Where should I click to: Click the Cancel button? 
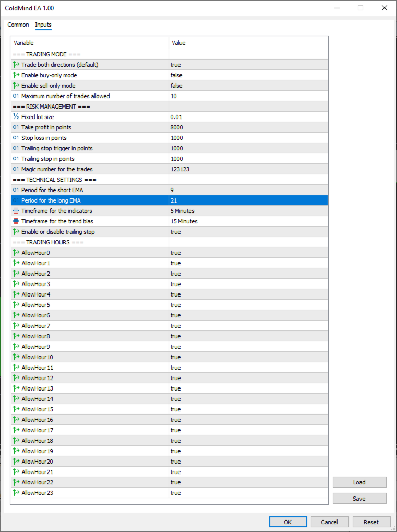(330, 522)
